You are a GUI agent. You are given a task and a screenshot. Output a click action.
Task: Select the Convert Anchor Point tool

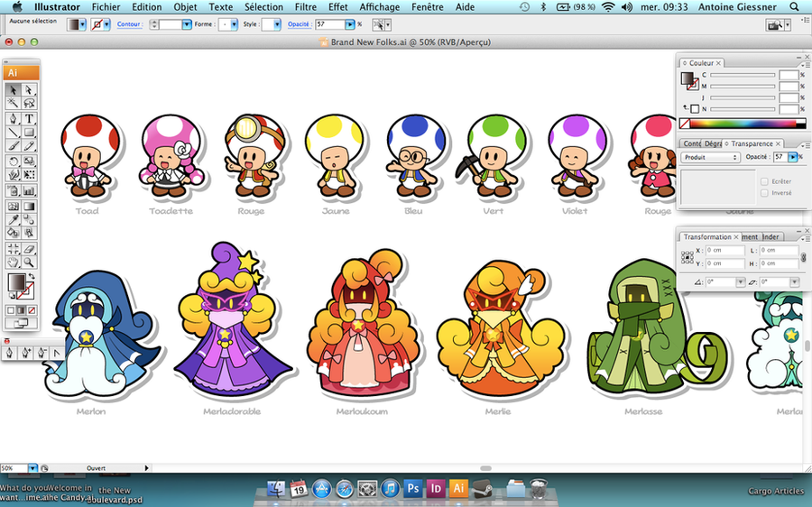click(56, 354)
